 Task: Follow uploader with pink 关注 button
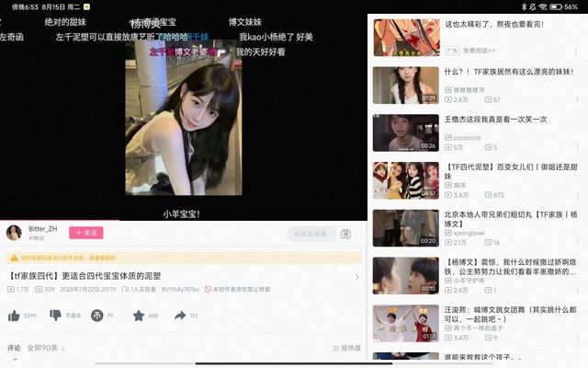(85, 233)
